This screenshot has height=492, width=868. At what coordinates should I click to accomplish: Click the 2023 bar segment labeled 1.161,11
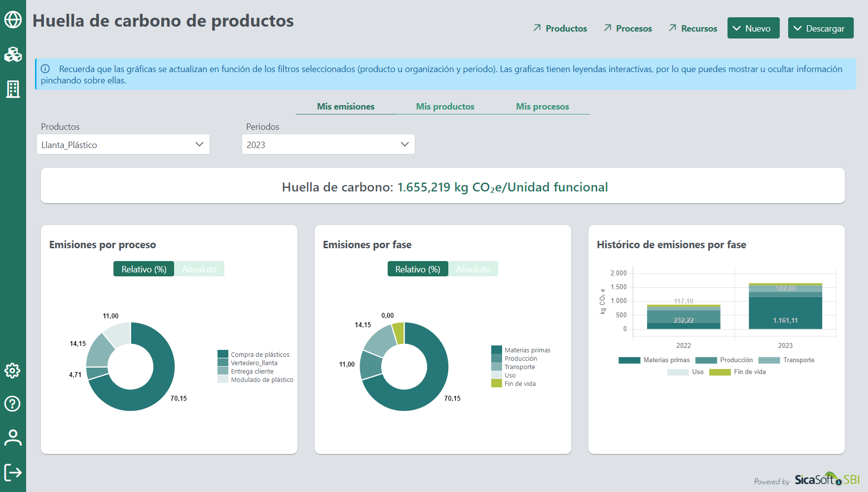coord(785,313)
